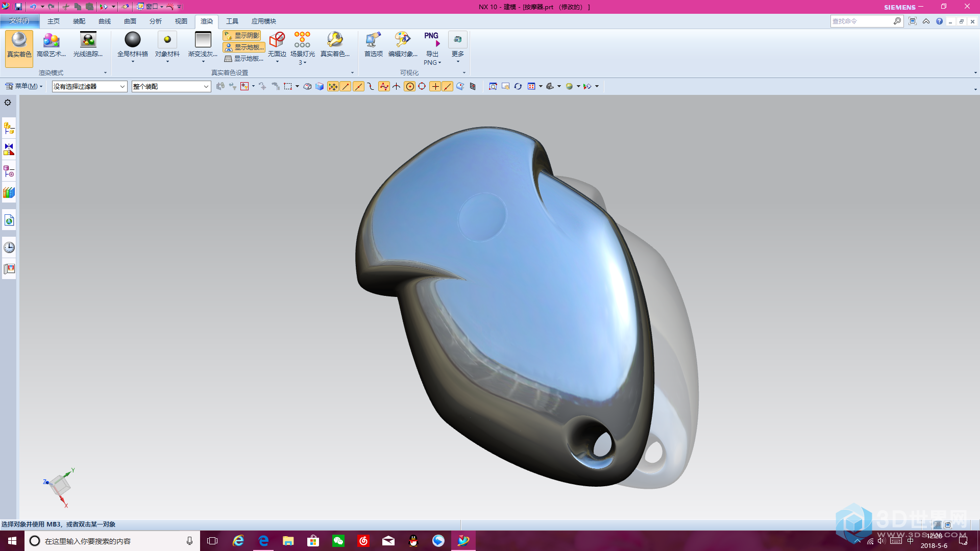Click the rotate view icon in toolbar
The image size is (980, 551).
(518, 86)
